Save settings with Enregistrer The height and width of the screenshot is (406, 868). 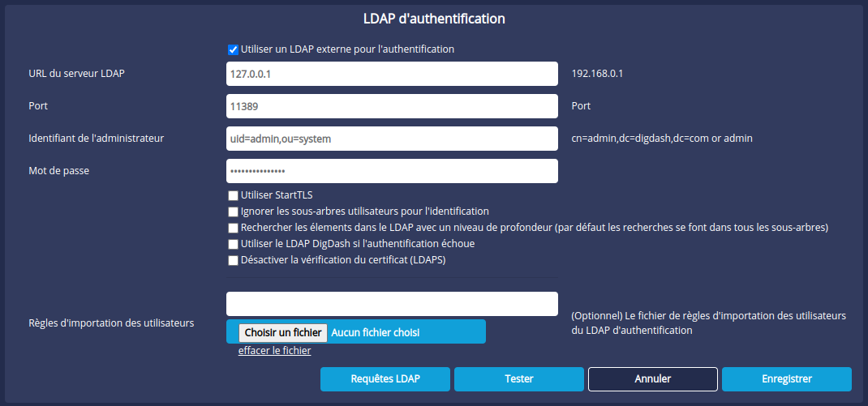787,379
